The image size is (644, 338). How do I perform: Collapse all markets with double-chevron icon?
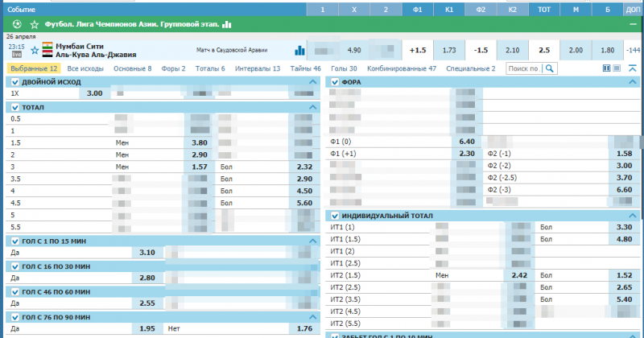pyautogui.click(x=632, y=69)
